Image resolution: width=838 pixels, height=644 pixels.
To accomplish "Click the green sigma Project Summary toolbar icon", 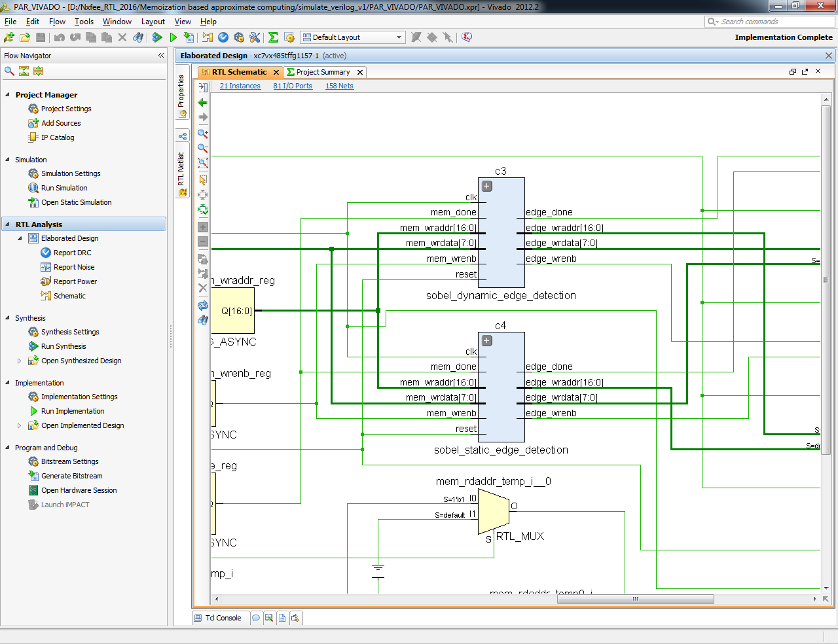I will tap(273, 37).
